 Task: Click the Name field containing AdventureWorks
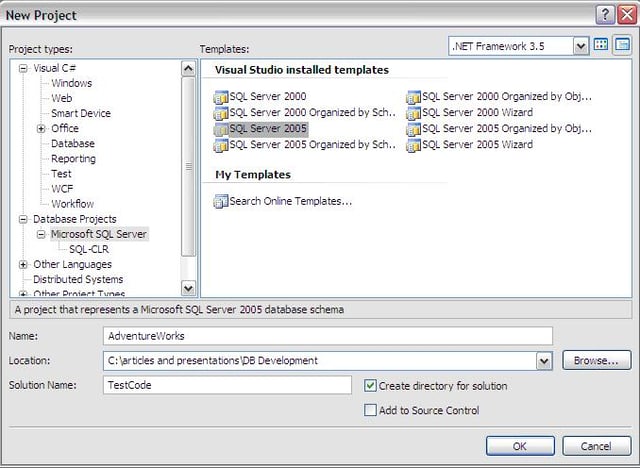(x=328, y=336)
